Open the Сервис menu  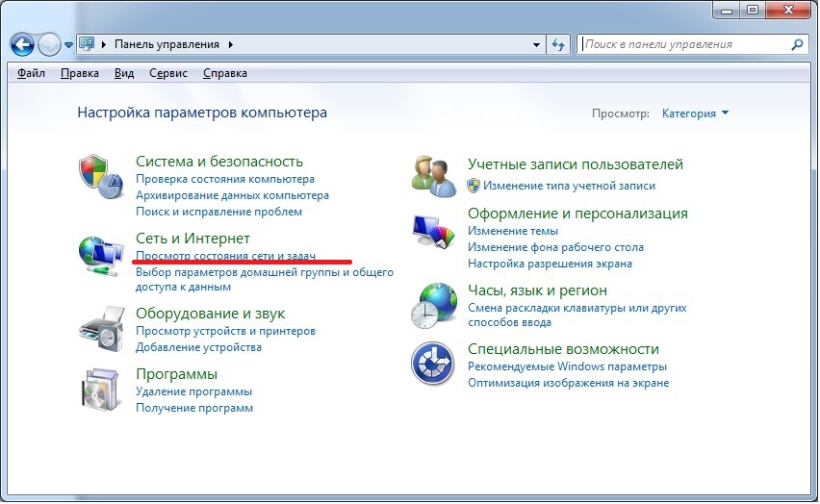[167, 73]
